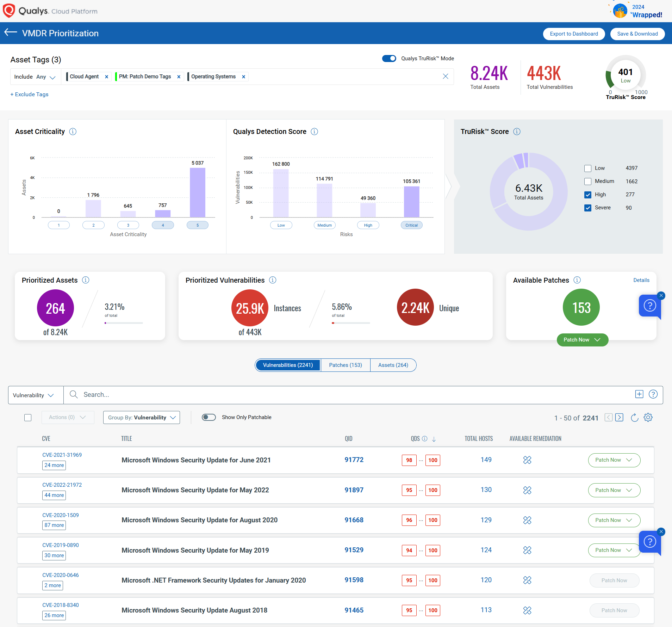Click the Qualys Detection Score info icon
This screenshot has width=672, height=627.
click(315, 131)
